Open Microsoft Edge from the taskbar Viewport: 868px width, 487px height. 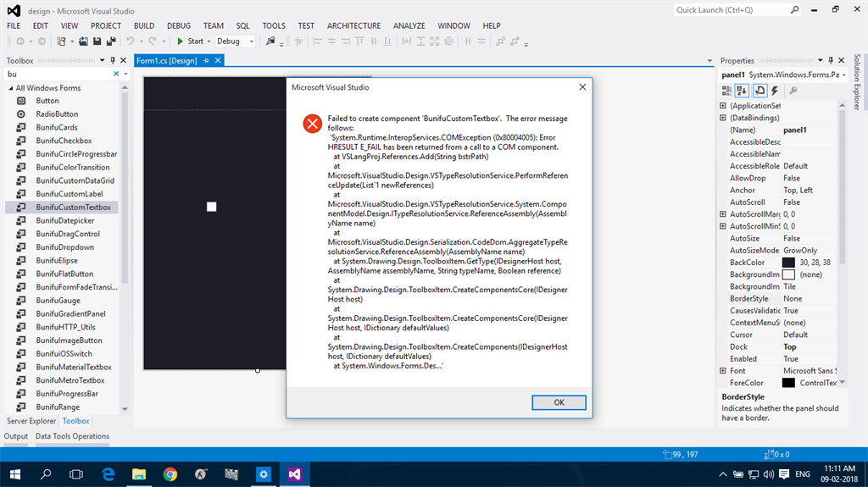[108, 474]
